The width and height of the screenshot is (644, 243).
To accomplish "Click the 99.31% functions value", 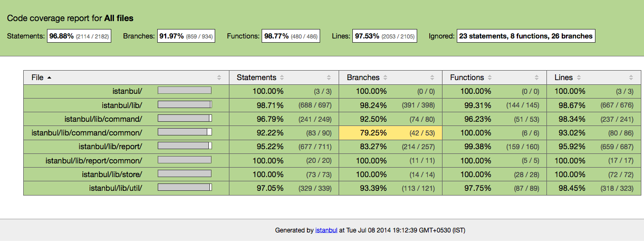I will point(477,105).
